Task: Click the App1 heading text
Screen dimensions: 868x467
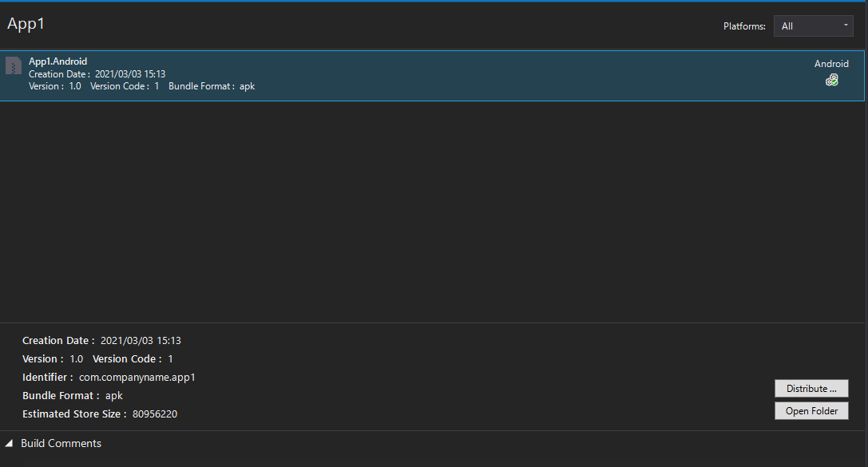Action: 26,24
